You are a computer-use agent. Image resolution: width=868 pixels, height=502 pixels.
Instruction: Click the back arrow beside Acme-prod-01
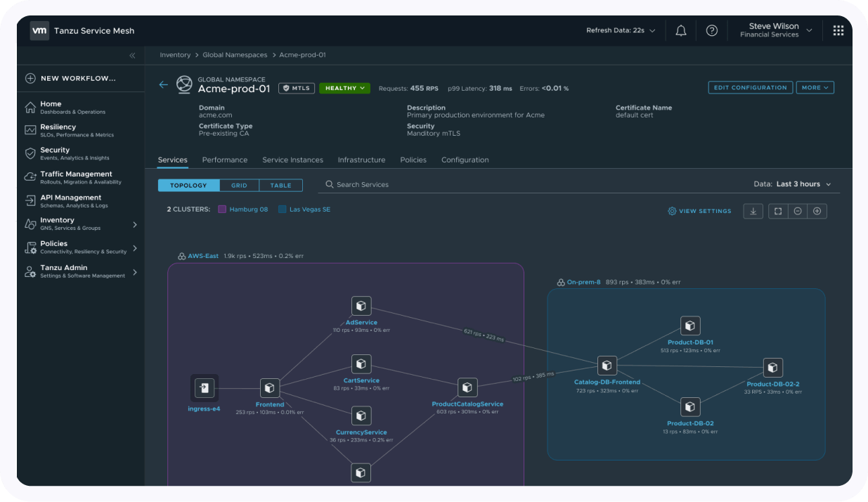(164, 84)
